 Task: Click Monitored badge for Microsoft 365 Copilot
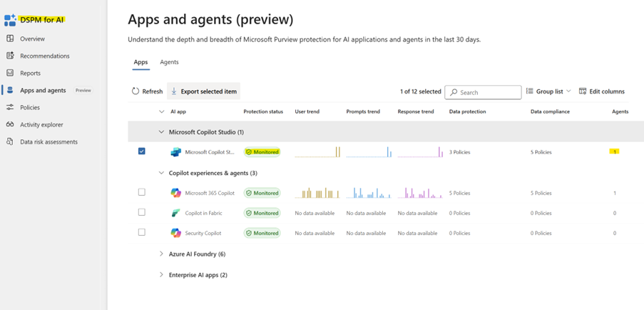coord(262,193)
